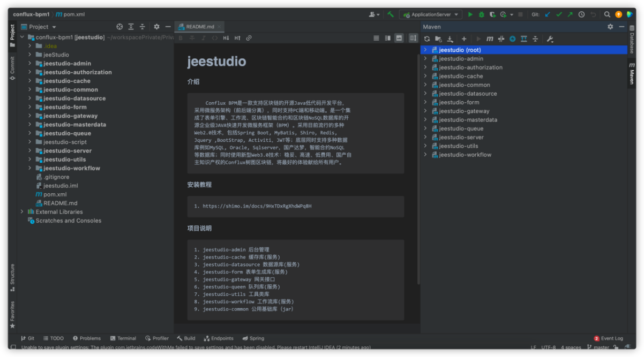The width and height of the screenshot is (644, 357).
Task: Push commits with the green Git arrow
Action: pyautogui.click(x=570, y=14)
